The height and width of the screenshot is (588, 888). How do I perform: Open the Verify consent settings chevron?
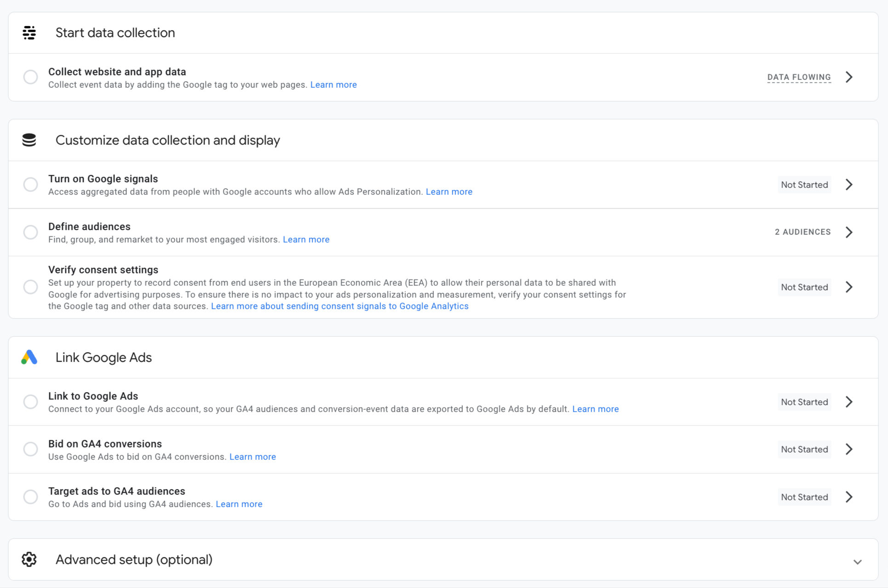tap(849, 287)
